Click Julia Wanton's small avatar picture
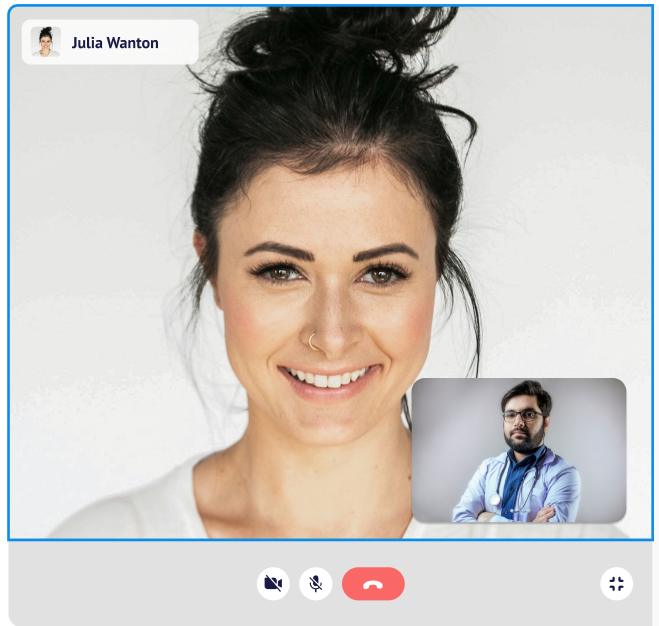The image size is (659, 626). coord(46,42)
